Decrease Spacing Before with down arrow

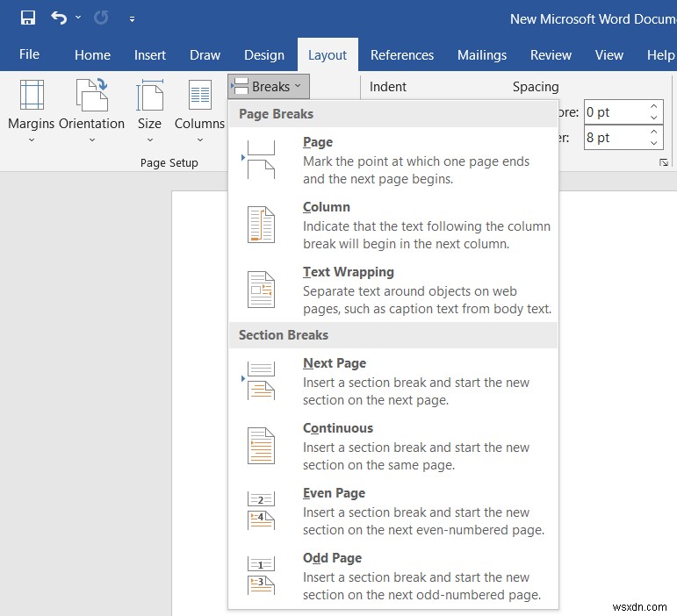click(653, 118)
